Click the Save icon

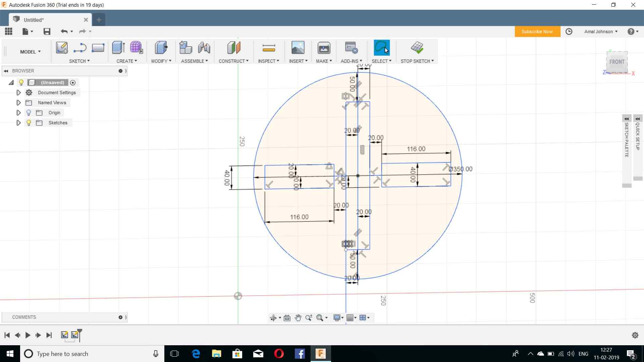(47, 32)
